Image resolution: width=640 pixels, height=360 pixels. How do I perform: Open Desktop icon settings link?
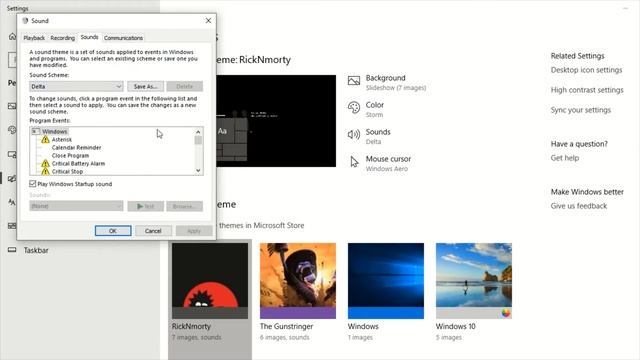coord(586,70)
